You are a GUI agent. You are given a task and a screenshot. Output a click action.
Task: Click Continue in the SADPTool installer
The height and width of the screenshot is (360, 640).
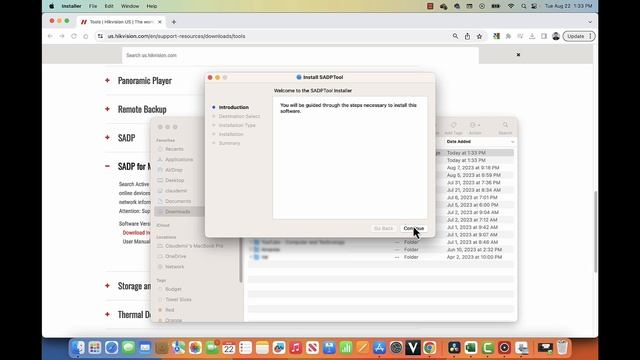point(413,228)
